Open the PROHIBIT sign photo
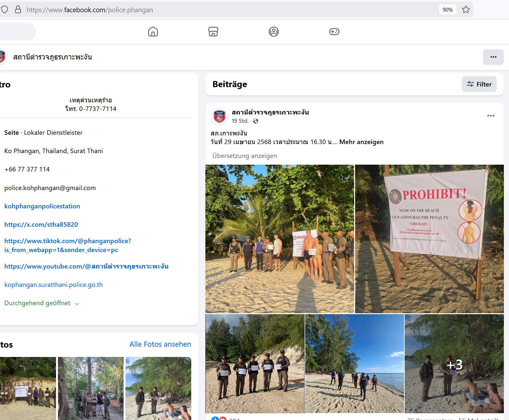The height and width of the screenshot is (420, 509). tap(429, 239)
